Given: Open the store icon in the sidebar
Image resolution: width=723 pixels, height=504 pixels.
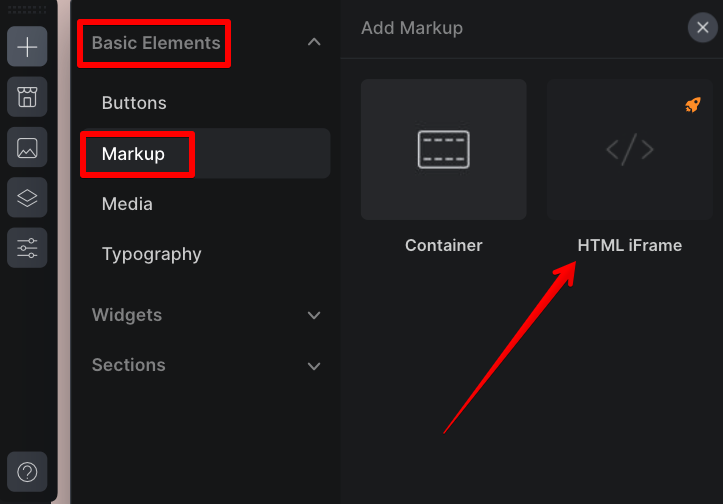Looking at the screenshot, I should click(27, 98).
